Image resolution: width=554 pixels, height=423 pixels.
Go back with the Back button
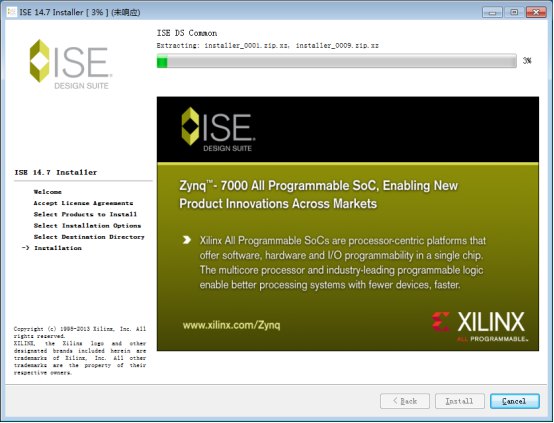[x=405, y=401]
